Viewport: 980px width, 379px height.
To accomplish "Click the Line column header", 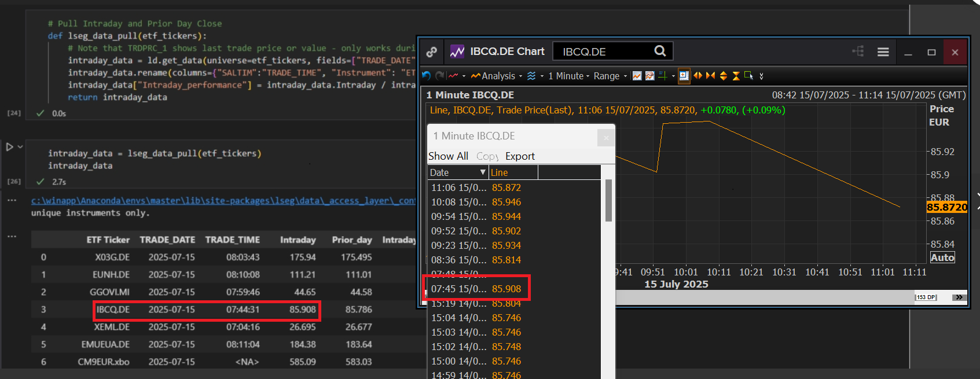I will (x=513, y=172).
